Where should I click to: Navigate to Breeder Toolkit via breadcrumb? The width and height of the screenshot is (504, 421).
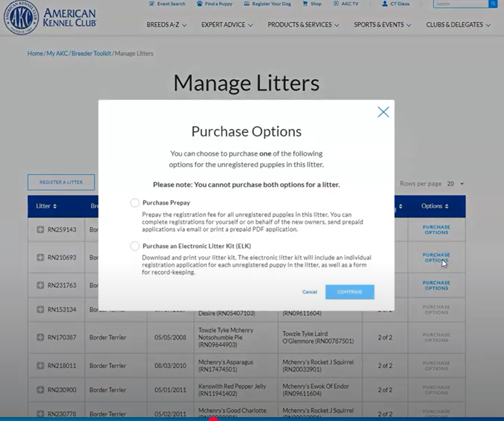point(90,53)
